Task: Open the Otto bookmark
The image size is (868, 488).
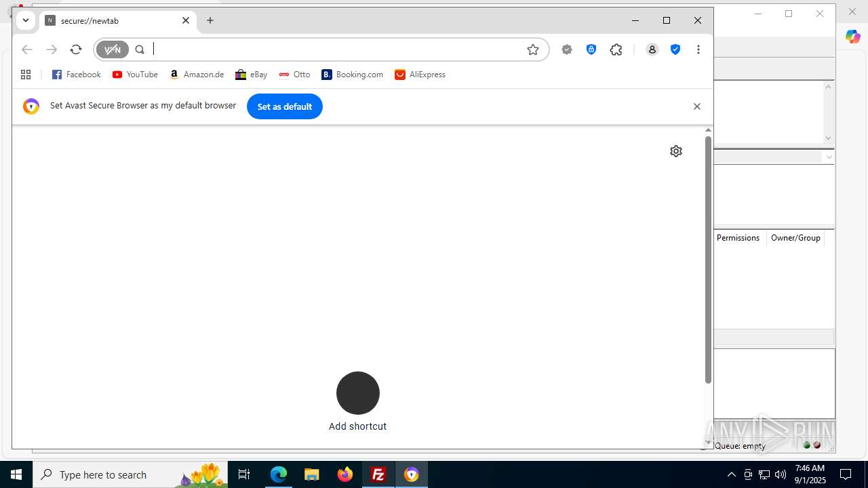Action: click(x=294, y=75)
